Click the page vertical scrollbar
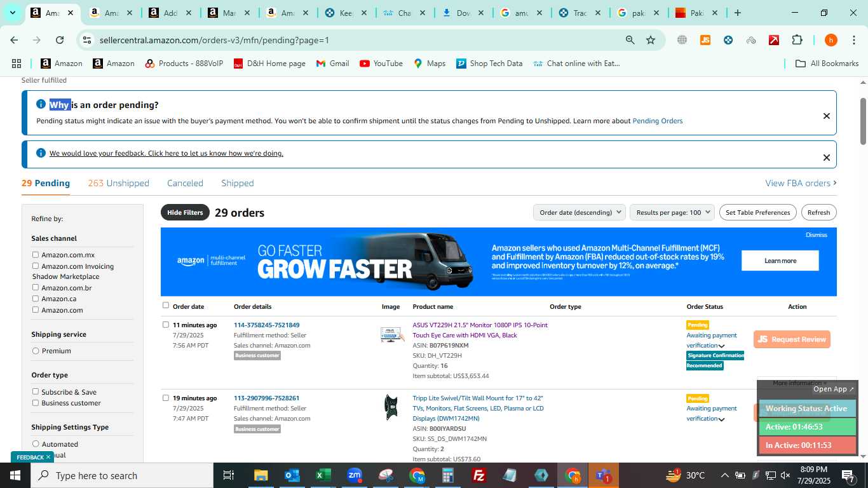Image resolution: width=868 pixels, height=488 pixels. tap(863, 121)
